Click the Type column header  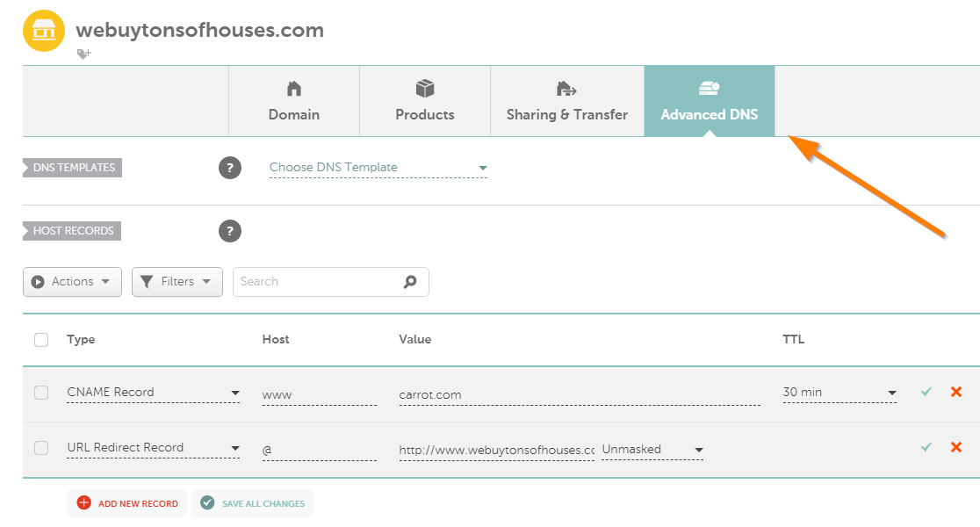82,339
